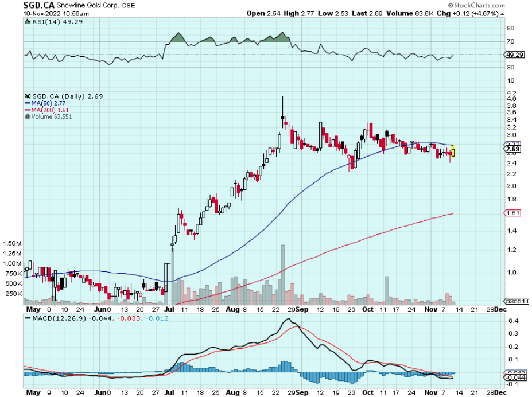Click the Jul date label below the price panel
Viewport: 532px width, 397px height.
tap(169, 309)
